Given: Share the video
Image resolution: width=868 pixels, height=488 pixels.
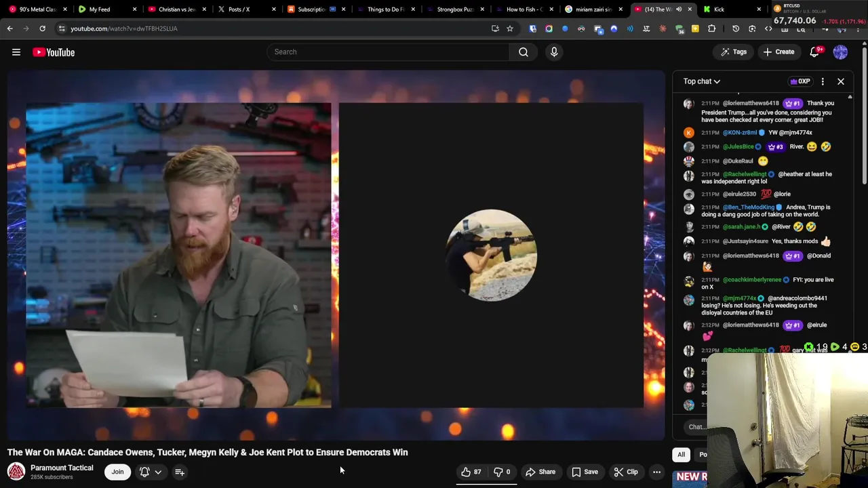Looking at the screenshot, I should coord(540,472).
